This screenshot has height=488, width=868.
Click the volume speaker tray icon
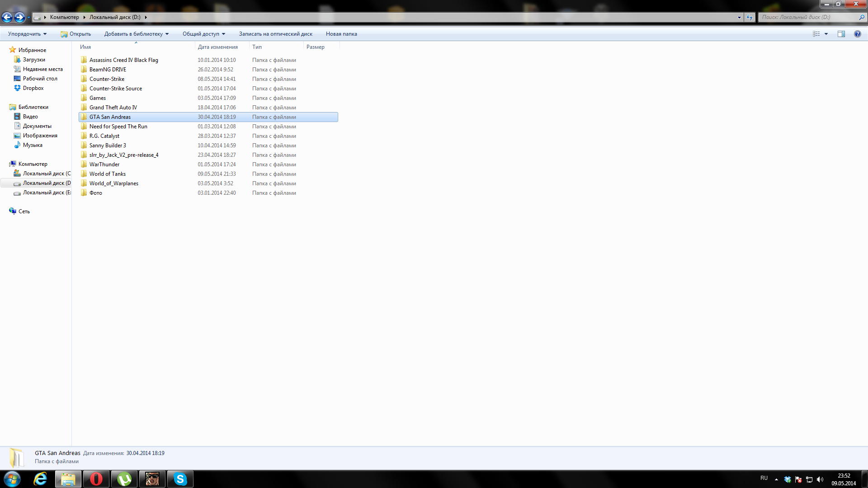[820, 479]
